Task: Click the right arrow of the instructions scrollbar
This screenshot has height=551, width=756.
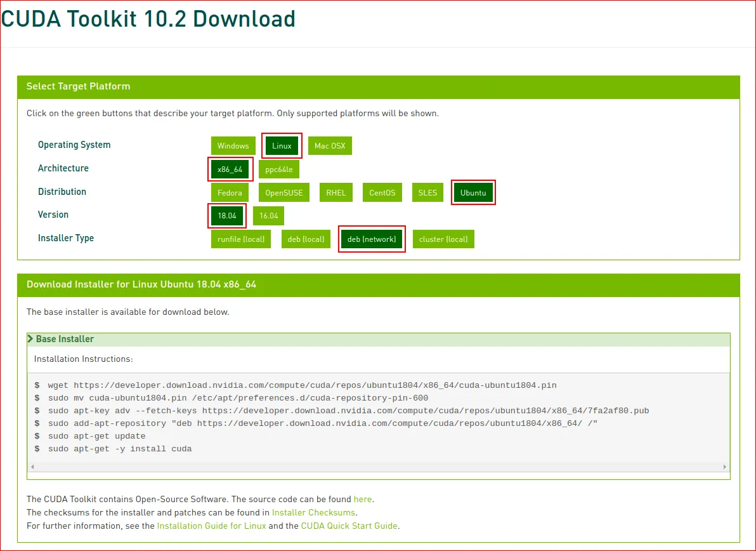Action: point(724,467)
